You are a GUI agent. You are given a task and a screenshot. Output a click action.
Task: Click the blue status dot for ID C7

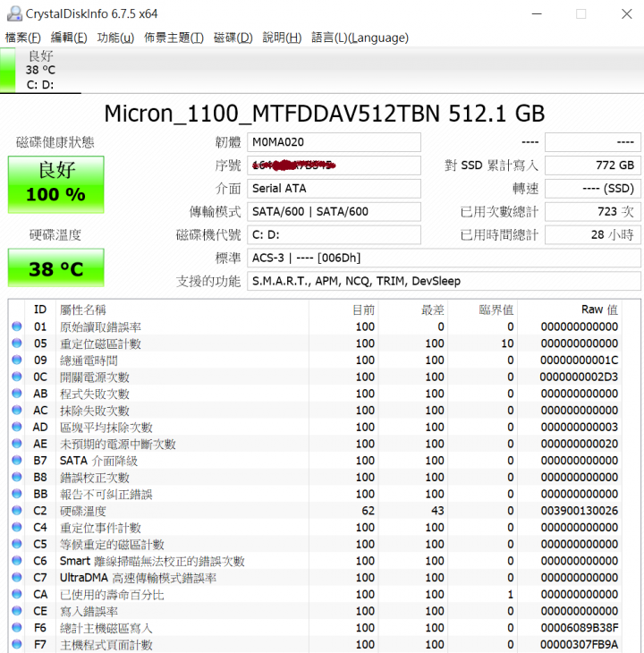17,577
